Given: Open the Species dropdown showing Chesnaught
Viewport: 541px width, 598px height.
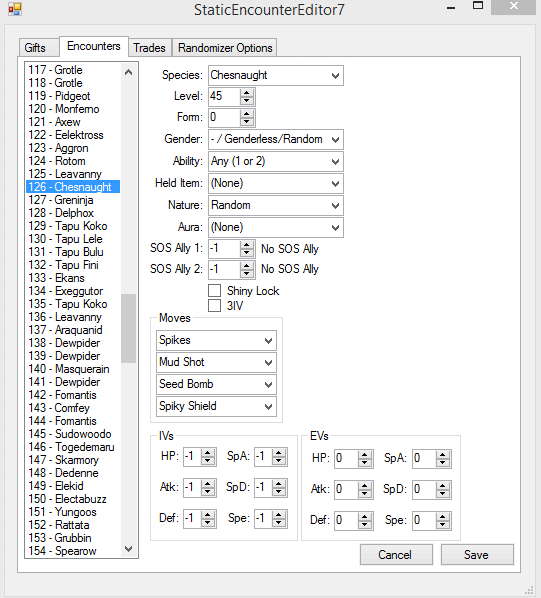Looking at the screenshot, I should tap(276, 75).
